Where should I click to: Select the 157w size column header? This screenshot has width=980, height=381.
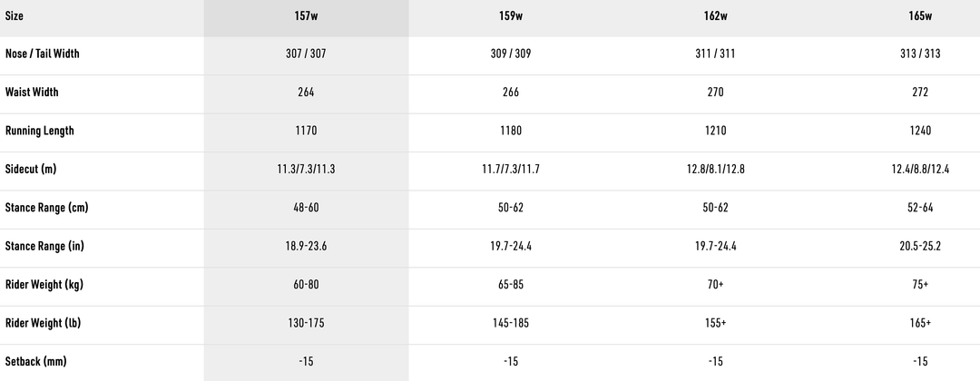306,16
